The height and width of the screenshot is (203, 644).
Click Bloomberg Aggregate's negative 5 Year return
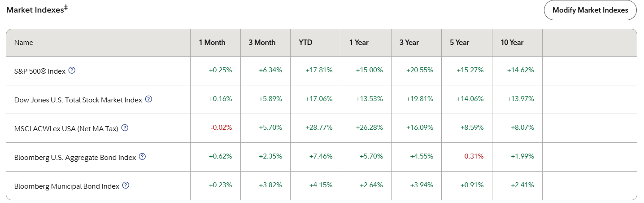[473, 156]
